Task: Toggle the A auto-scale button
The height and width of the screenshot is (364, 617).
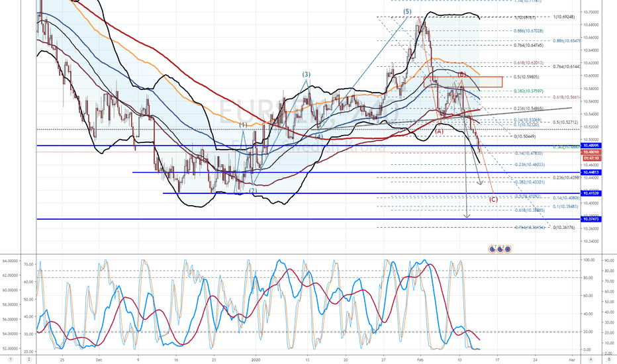Action: pyautogui.click(x=591, y=359)
